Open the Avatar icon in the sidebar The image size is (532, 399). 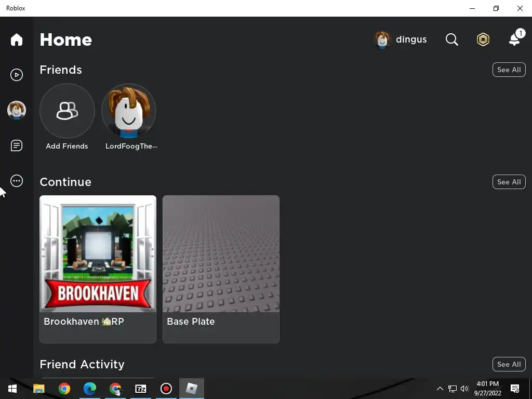coord(16,110)
